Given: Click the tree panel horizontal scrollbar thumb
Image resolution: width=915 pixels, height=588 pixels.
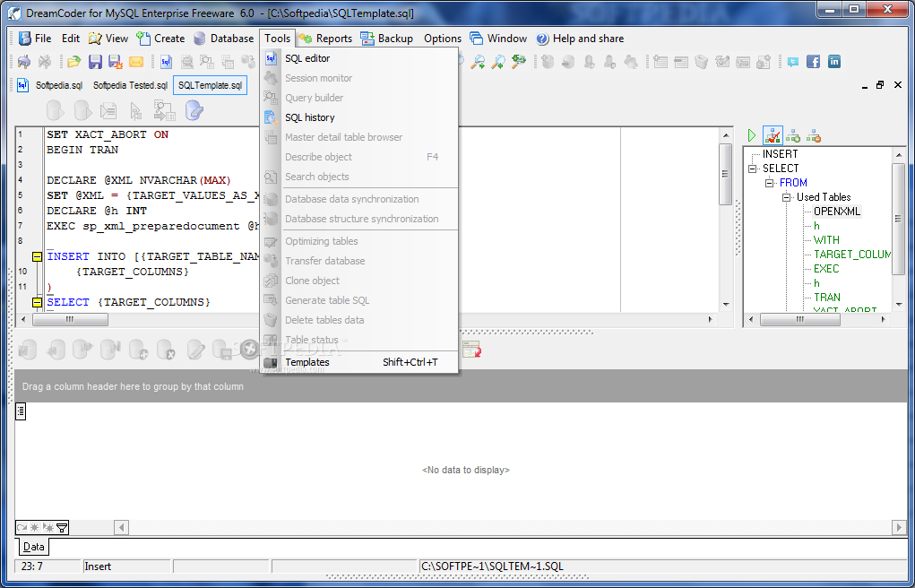Looking at the screenshot, I should coord(800,319).
